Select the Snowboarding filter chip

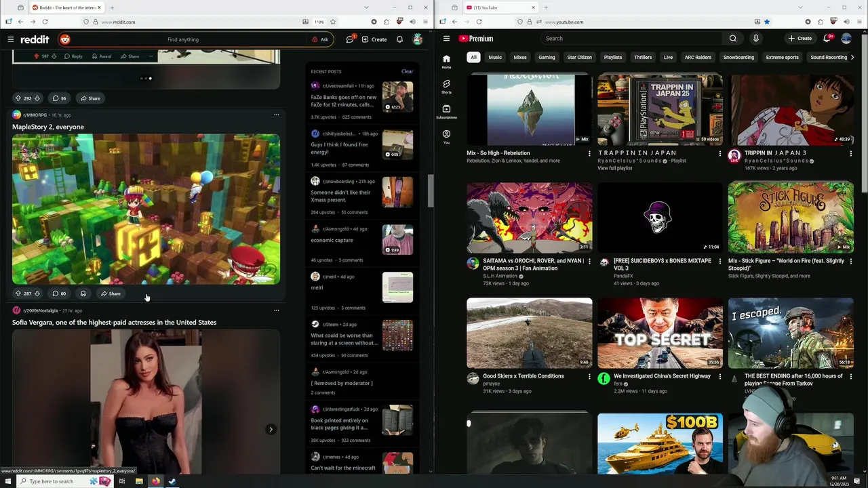pos(738,58)
